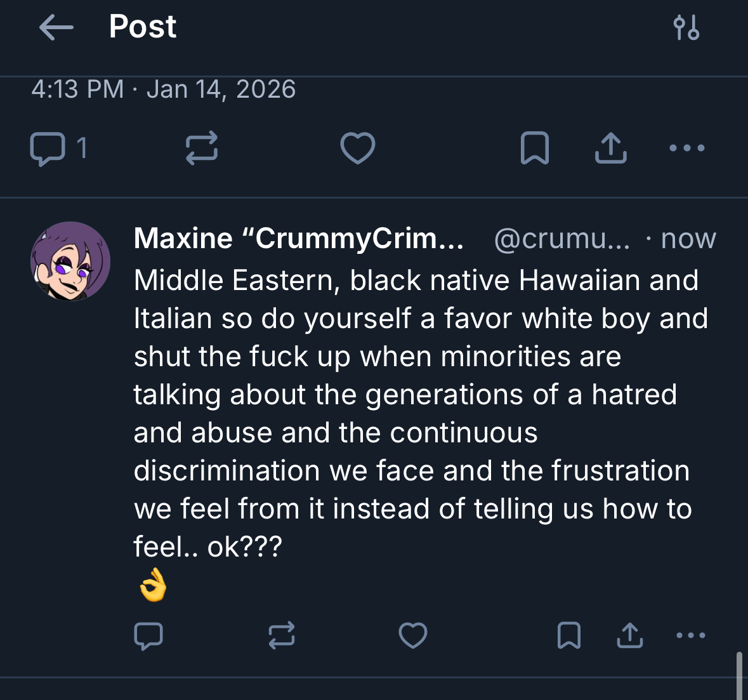Share the main post
The width and height of the screenshot is (748, 700).
[610, 149]
